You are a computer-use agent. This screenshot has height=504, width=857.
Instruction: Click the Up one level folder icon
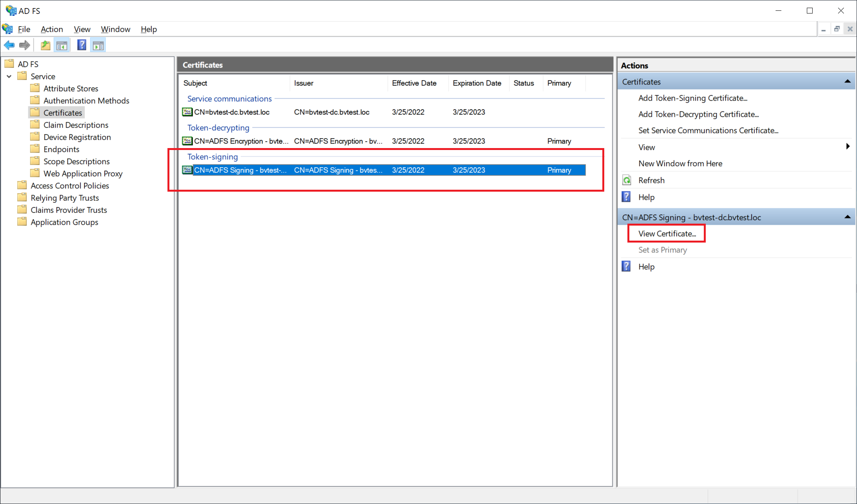pos(46,46)
